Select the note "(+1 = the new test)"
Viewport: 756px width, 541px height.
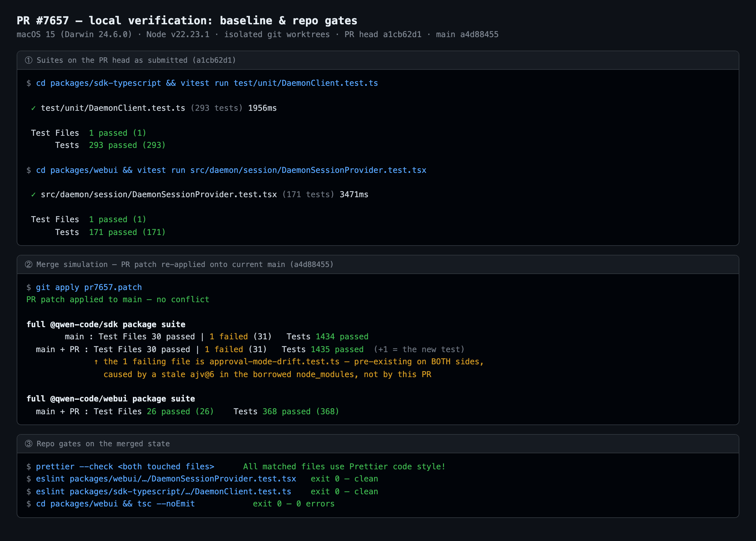click(x=419, y=350)
